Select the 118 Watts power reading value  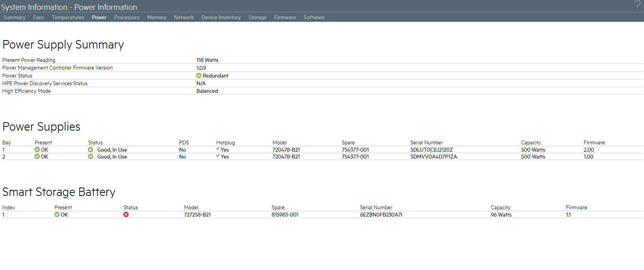[x=207, y=60]
